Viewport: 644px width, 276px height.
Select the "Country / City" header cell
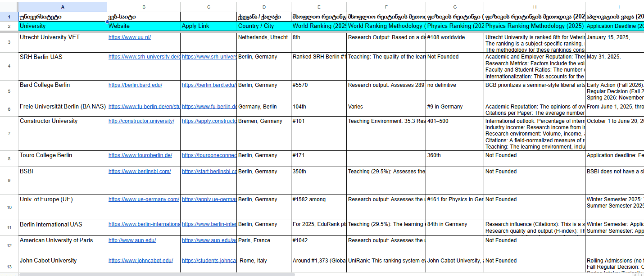coord(264,26)
